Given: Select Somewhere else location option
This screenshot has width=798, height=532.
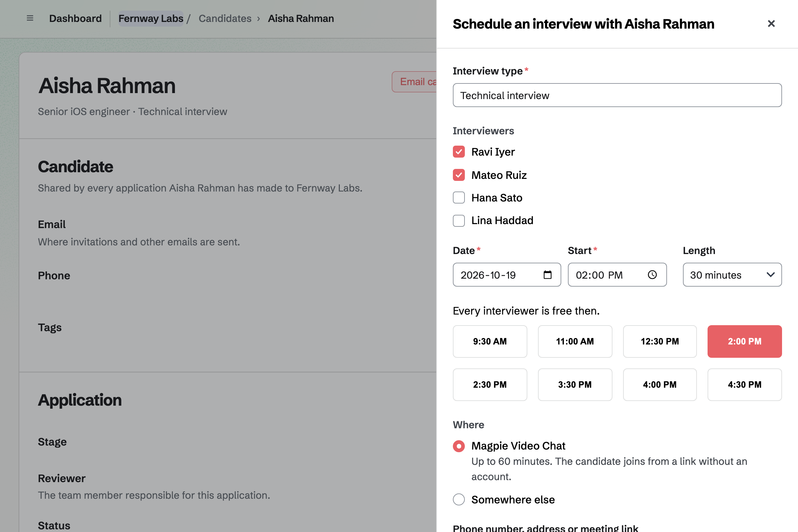Looking at the screenshot, I should pyautogui.click(x=459, y=499).
